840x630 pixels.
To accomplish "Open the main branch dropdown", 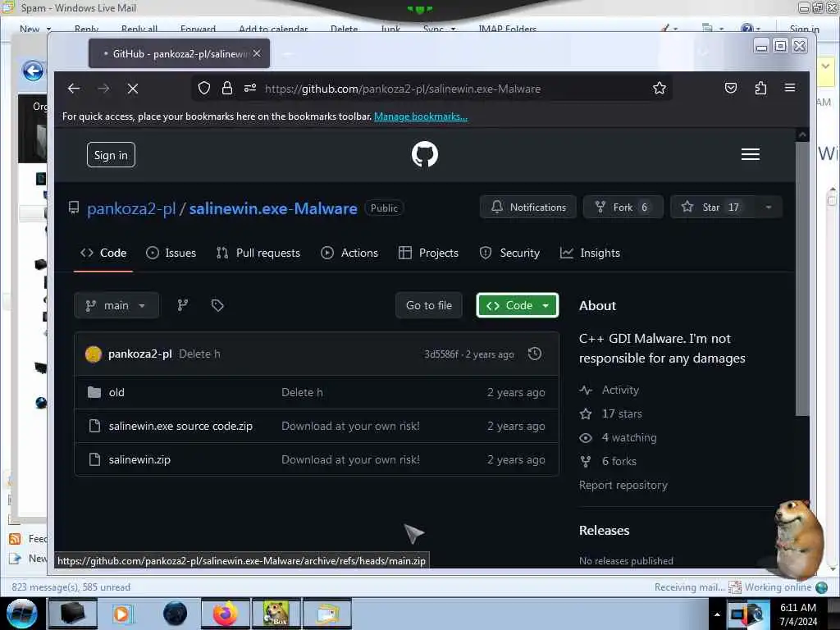I will 116,305.
